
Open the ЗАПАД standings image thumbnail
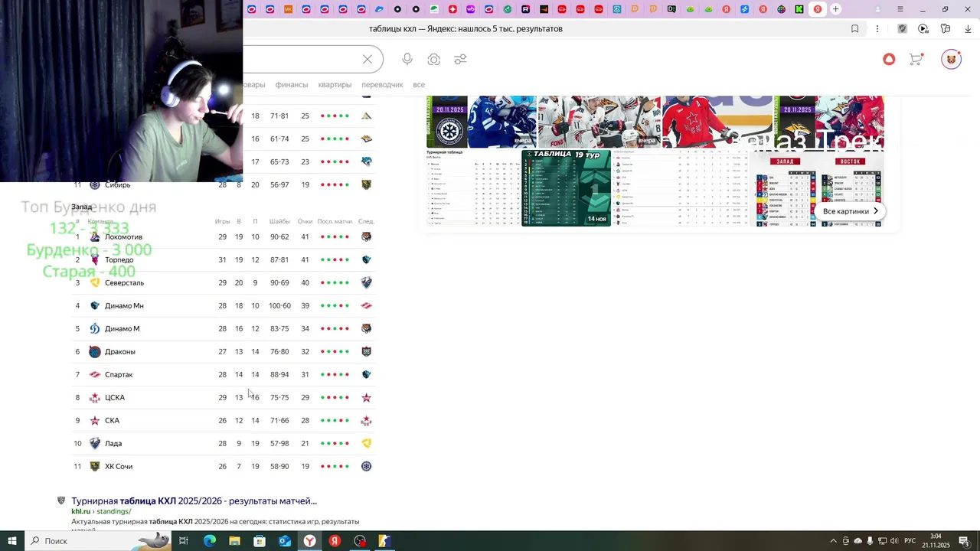[785, 188]
